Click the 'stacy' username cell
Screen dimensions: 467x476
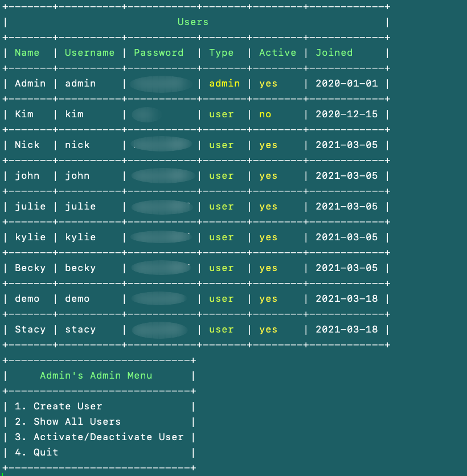point(80,330)
